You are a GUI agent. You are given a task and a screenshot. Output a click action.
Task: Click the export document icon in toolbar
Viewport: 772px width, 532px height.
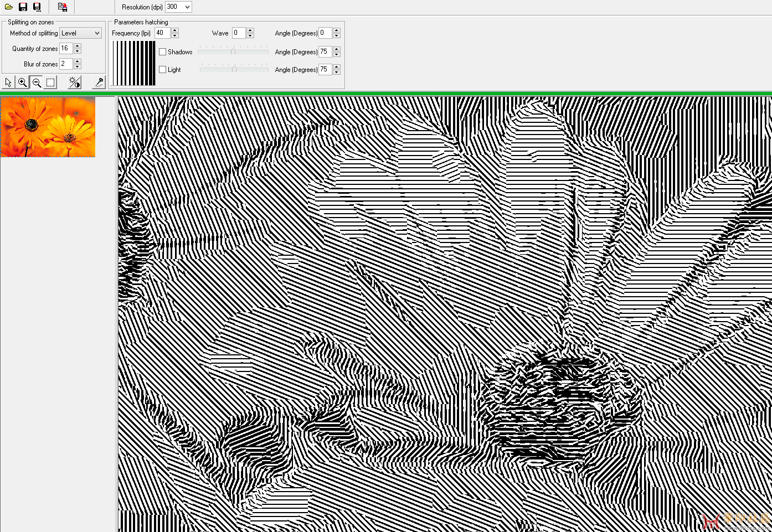point(63,7)
